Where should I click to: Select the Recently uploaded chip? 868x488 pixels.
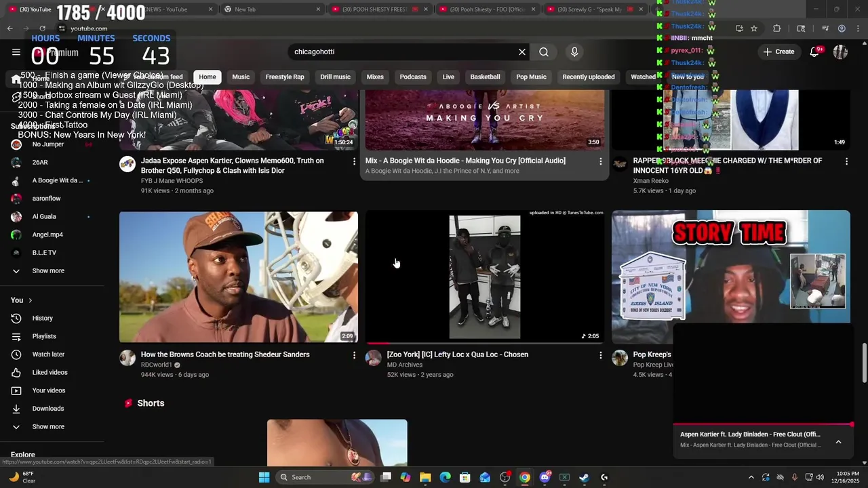click(x=589, y=77)
